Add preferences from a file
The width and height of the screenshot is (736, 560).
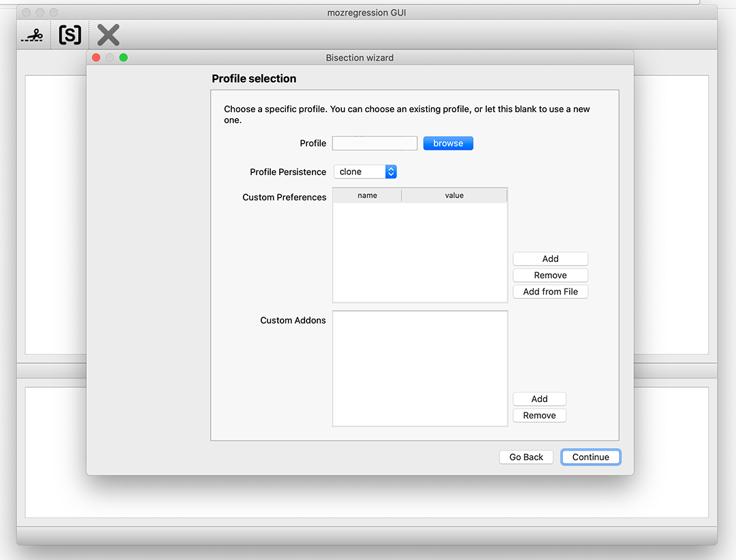click(x=550, y=291)
